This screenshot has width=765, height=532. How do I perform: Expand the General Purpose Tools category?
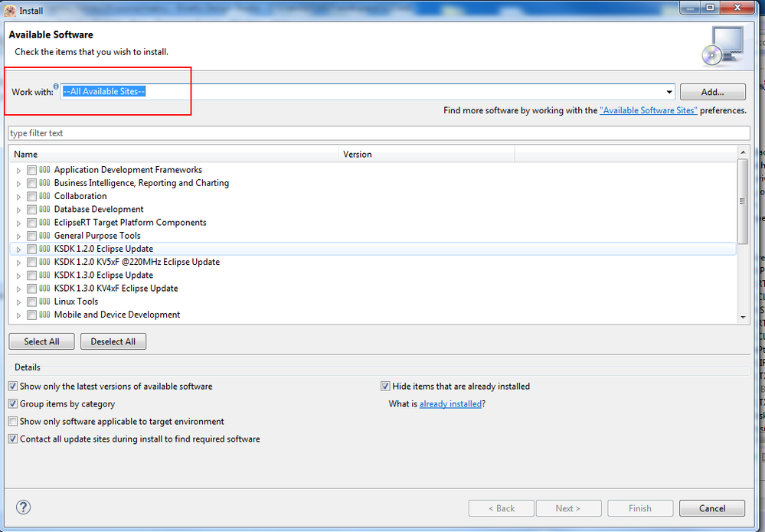(x=18, y=237)
